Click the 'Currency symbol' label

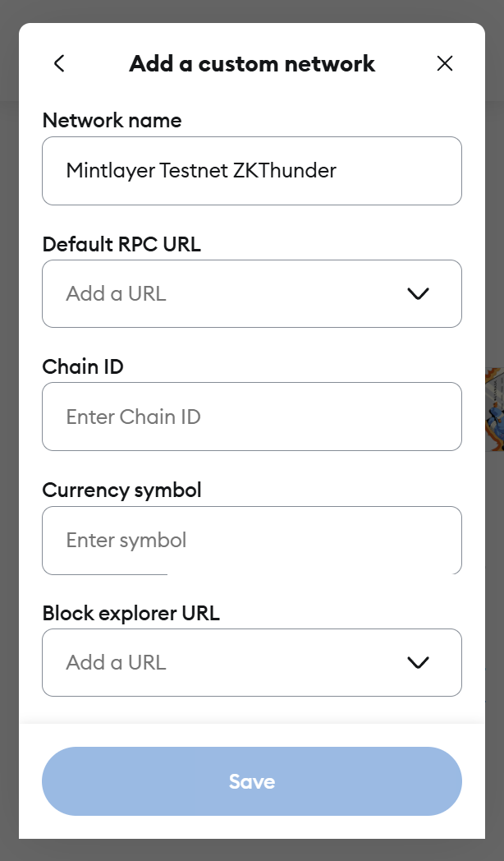121,490
